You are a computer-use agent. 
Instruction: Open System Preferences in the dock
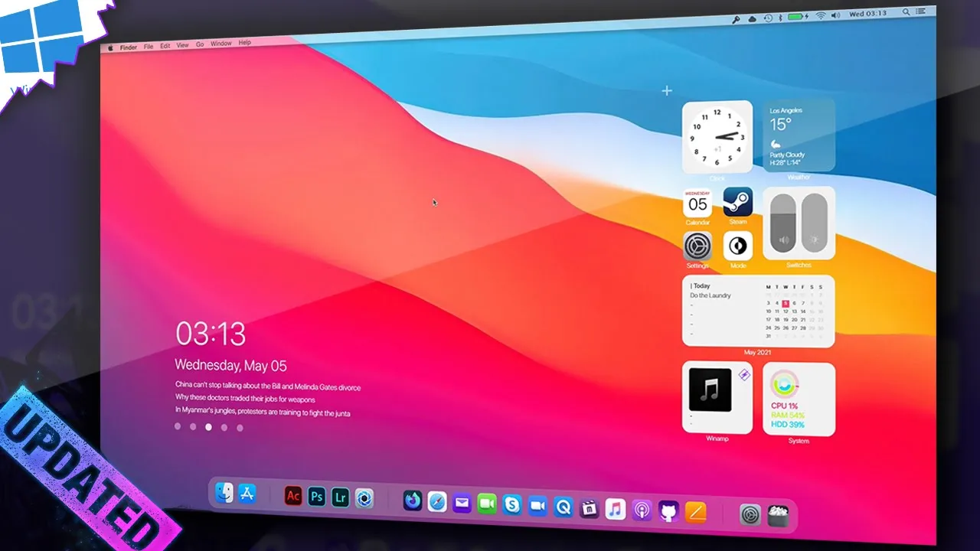tap(750, 514)
